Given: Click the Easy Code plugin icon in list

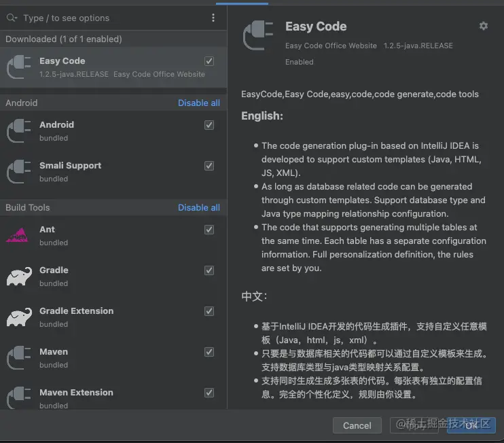Looking at the screenshot, I should coord(19,67).
